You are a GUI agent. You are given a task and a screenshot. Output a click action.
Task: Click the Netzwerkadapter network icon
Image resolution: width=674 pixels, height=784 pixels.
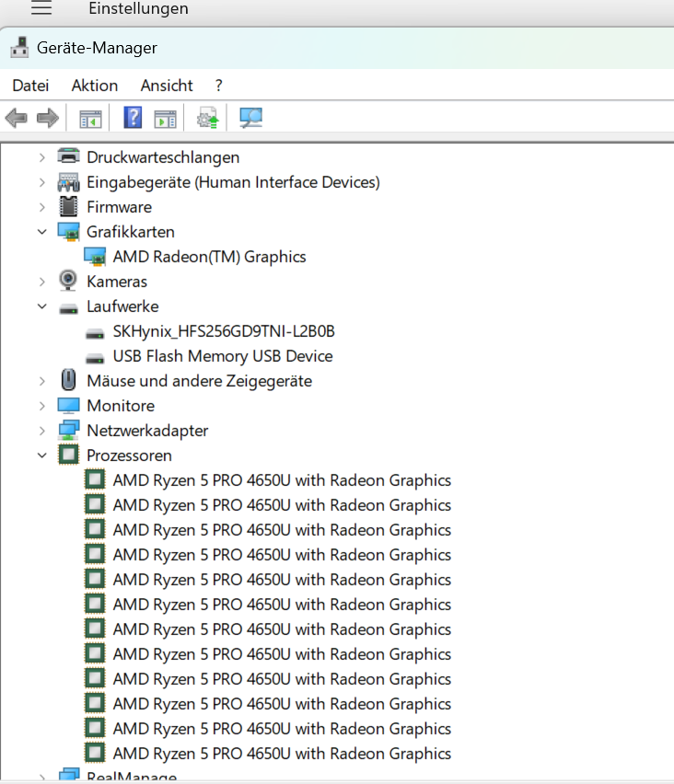coord(68,431)
